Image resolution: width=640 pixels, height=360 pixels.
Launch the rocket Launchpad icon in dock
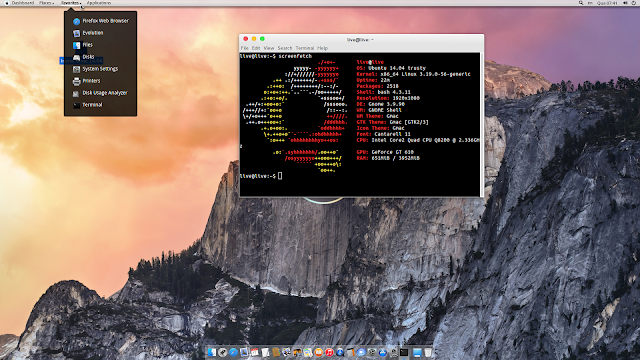(x=222, y=352)
